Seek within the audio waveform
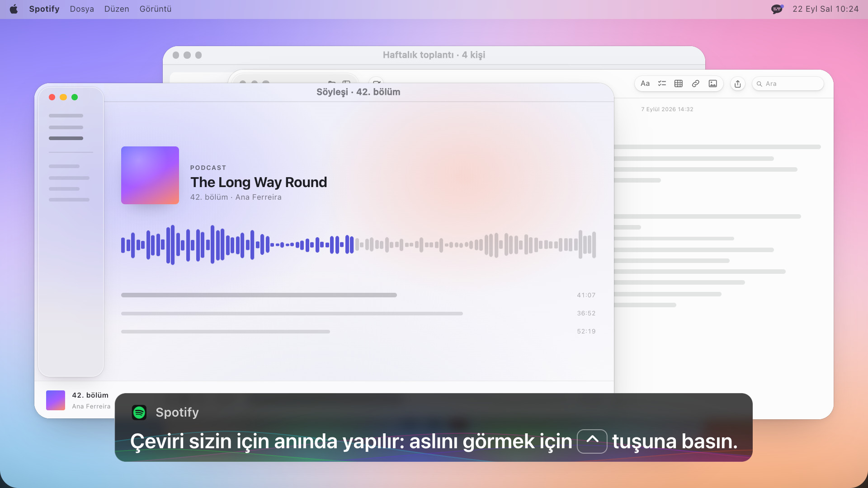 tap(359, 245)
